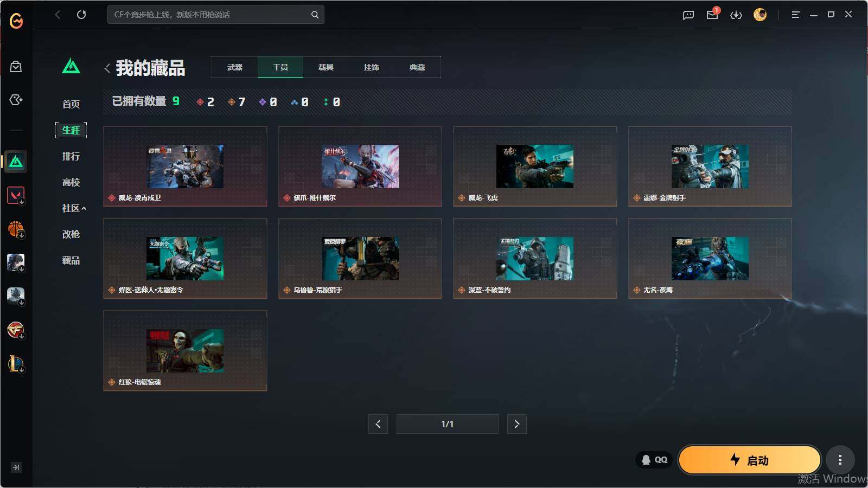Open the mail inbox with notification badge

pos(713,14)
